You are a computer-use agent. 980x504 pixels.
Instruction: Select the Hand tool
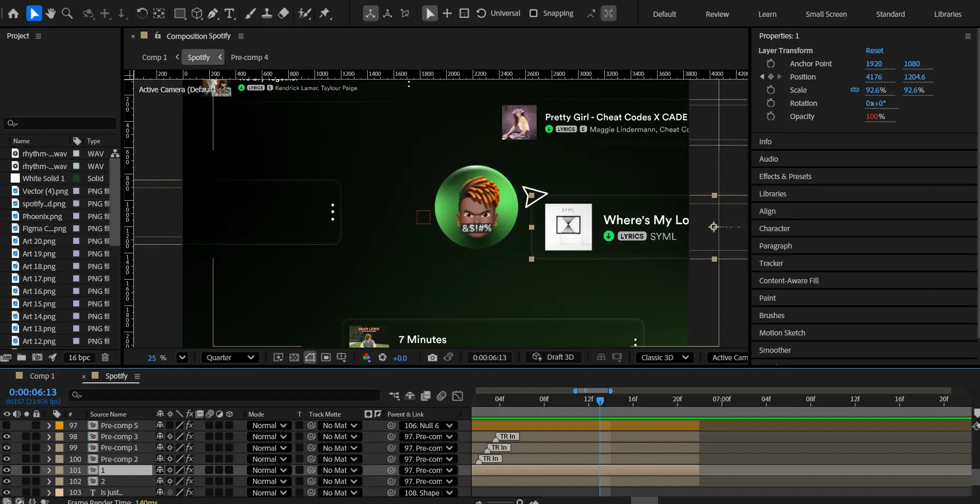[51, 14]
